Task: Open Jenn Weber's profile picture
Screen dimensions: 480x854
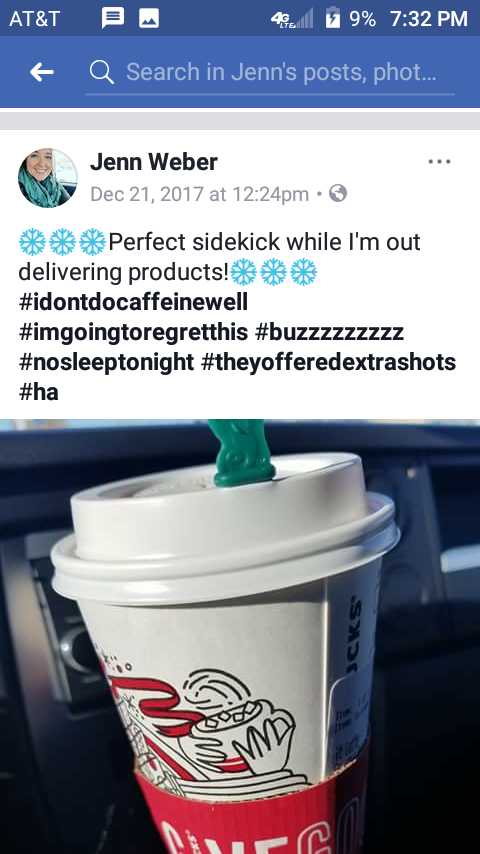Action: click(x=48, y=178)
